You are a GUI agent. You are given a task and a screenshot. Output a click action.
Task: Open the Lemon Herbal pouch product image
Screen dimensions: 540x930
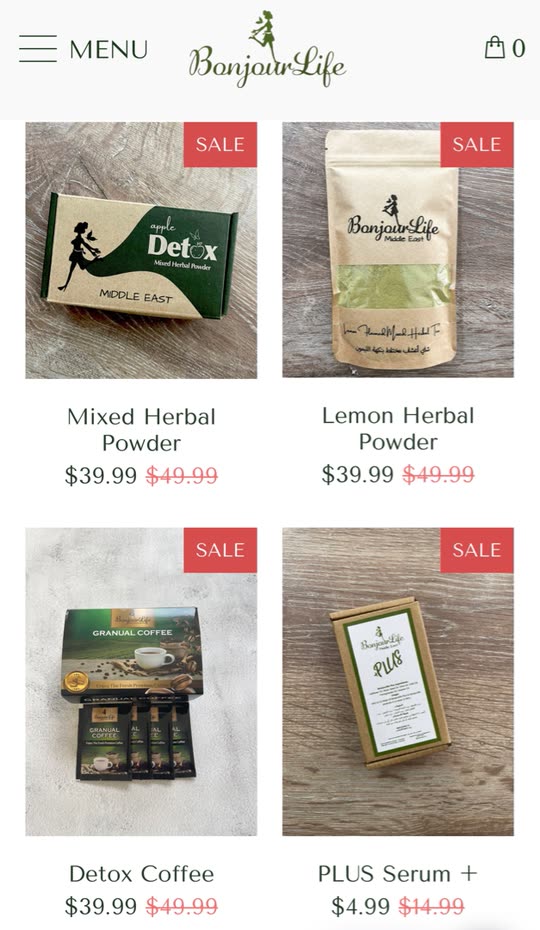coord(398,250)
